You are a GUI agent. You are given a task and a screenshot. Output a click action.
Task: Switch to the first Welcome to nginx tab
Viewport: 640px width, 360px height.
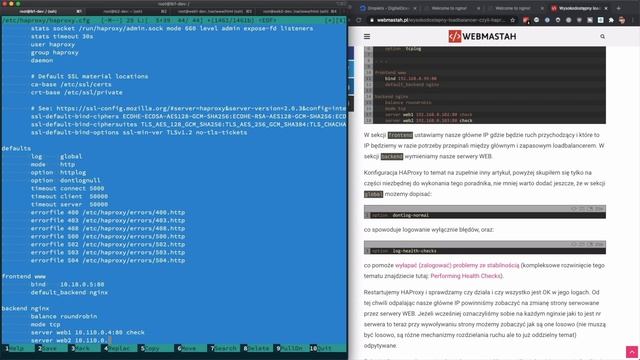tap(449, 8)
